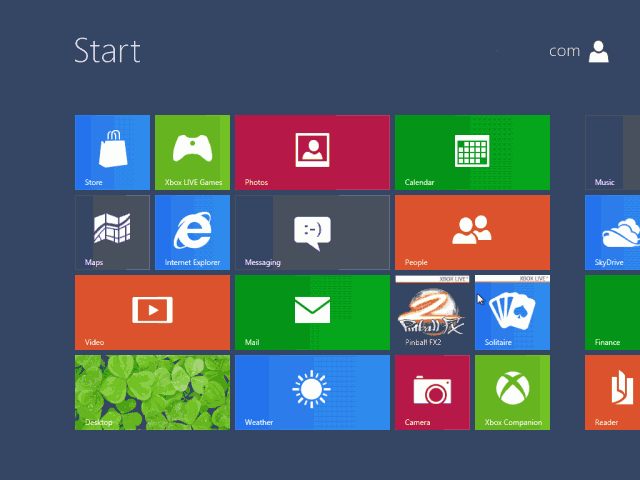Launch the Camera tile

click(432, 392)
